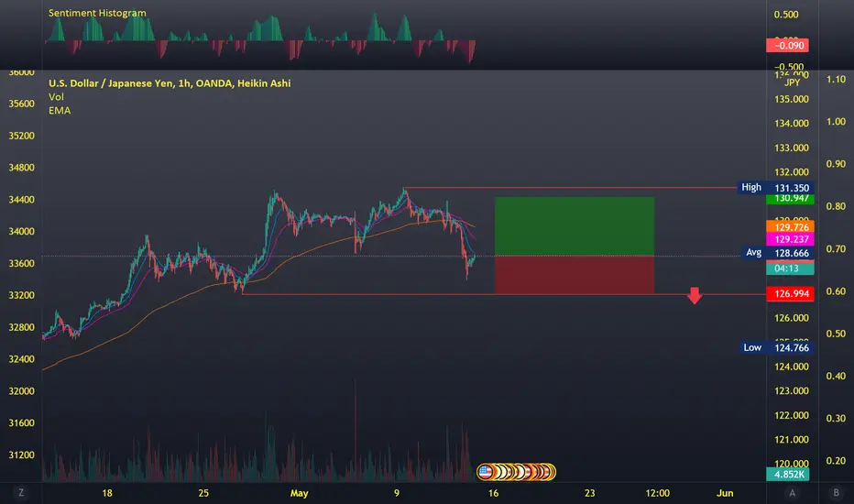Screen dimensions: 854x504
Task: Click the -0.090 sentiment value label
Action: pyautogui.click(x=787, y=45)
